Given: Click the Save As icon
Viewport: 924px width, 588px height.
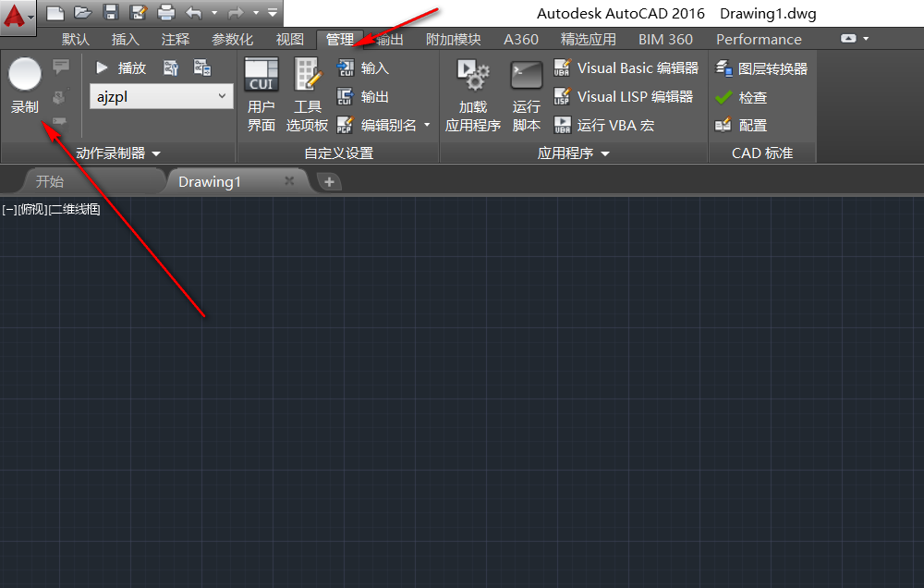Looking at the screenshot, I should pyautogui.click(x=139, y=12).
